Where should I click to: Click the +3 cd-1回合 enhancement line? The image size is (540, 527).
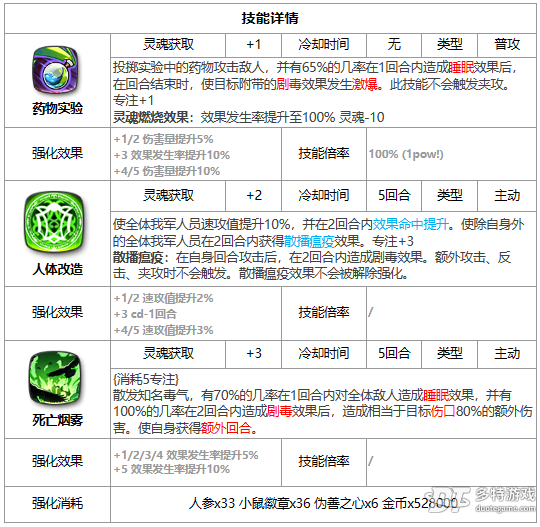tap(145, 314)
